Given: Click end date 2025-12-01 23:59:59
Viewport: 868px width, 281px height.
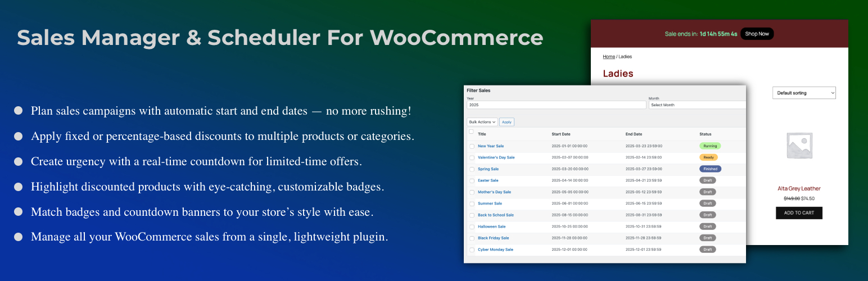Looking at the screenshot, I should coord(644,250).
